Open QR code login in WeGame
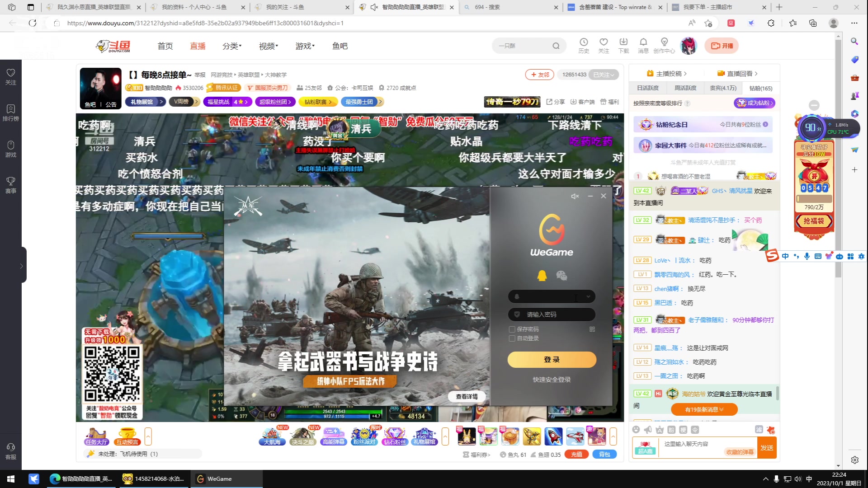This screenshot has height=488, width=868. (x=592, y=329)
